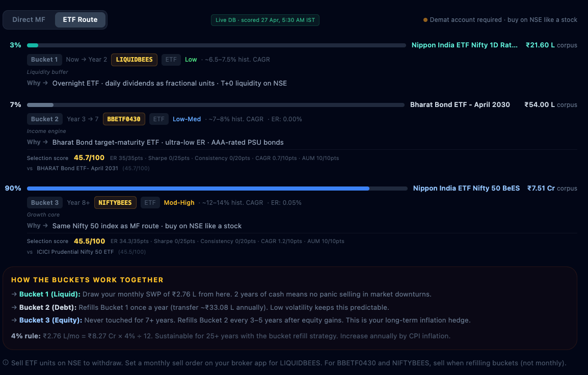The width and height of the screenshot is (588, 375).
Task: Click the Bucket 2 (Debt): label
Action: [x=48, y=308]
